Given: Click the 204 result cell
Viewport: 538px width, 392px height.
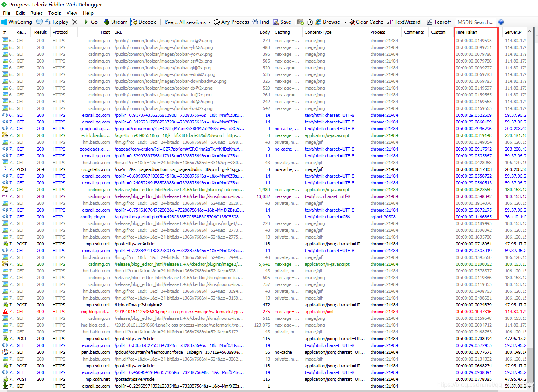Looking at the screenshot, I should click(x=41, y=169).
